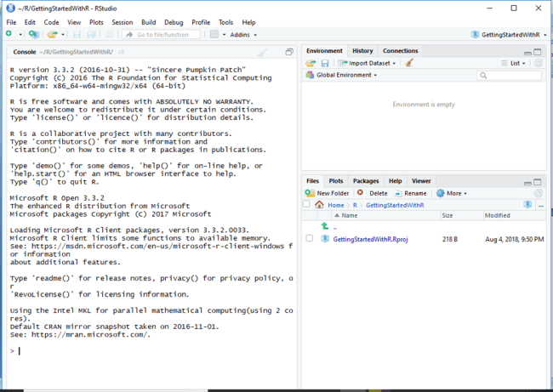Screen dimensions: 553x392
Task: Switch to the Files tab
Action: (x=312, y=181)
